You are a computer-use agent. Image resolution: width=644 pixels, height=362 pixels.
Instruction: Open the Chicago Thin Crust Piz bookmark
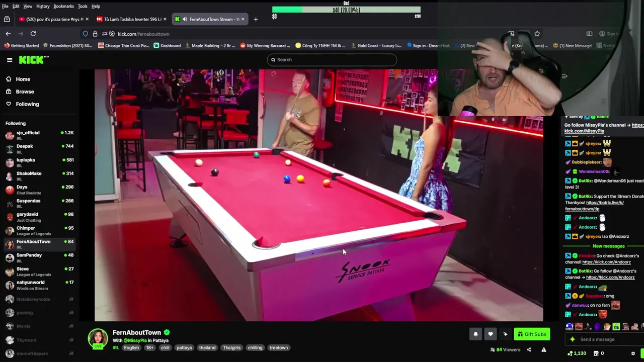(124, 45)
